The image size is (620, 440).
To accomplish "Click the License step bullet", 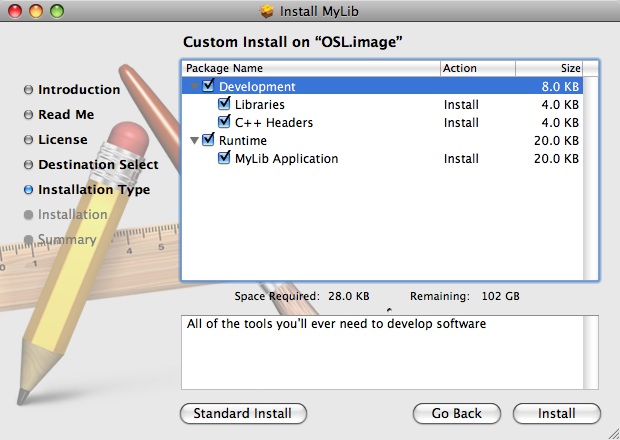I will point(28,140).
